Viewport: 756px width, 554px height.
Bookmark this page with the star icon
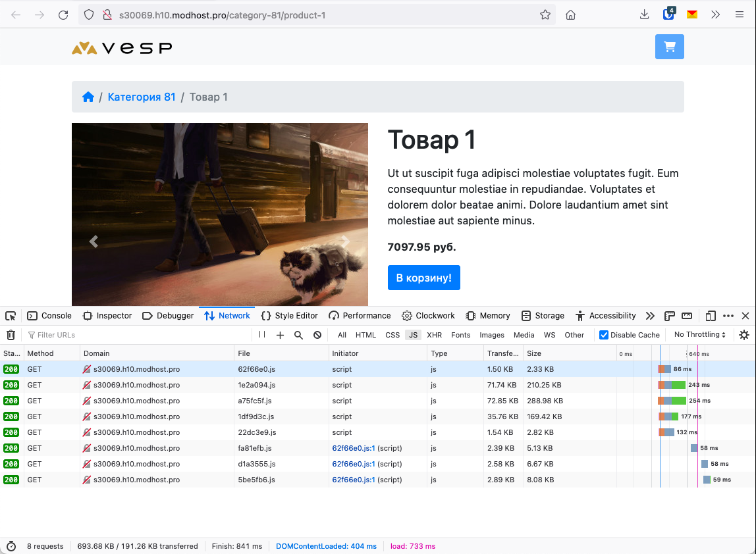point(545,15)
